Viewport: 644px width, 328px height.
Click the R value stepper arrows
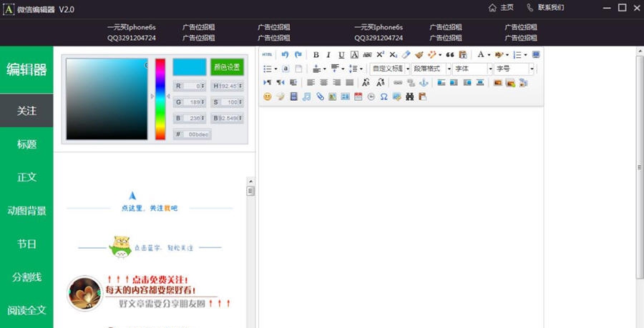[203, 86]
